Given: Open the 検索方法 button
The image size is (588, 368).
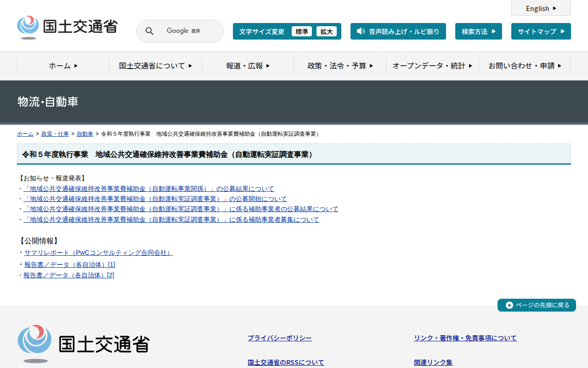Looking at the screenshot, I should coord(478,31).
